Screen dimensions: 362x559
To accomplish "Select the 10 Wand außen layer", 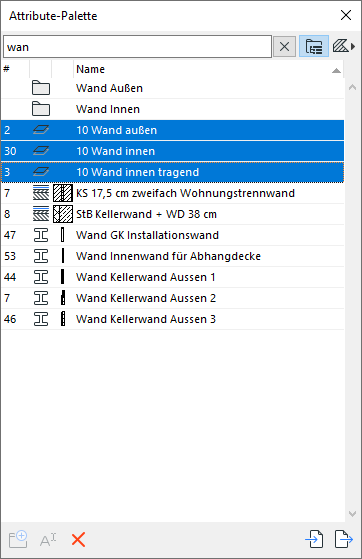I will click(173, 130).
